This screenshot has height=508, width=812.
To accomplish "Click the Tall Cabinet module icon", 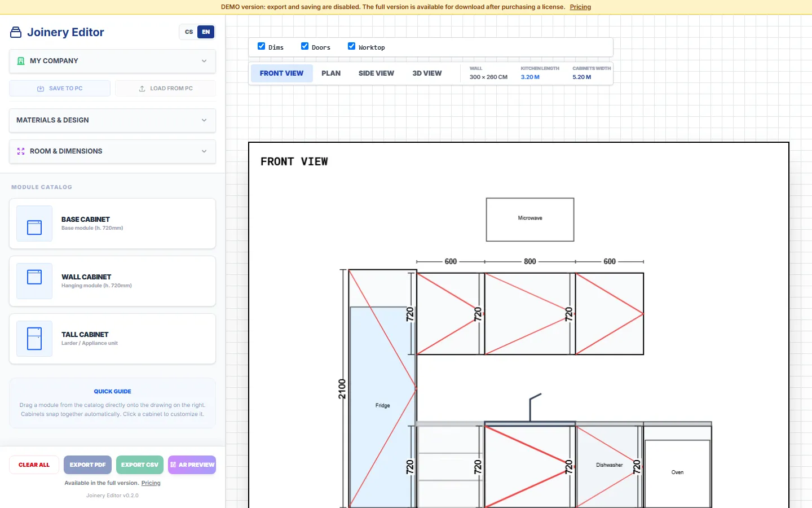I will click(34, 339).
